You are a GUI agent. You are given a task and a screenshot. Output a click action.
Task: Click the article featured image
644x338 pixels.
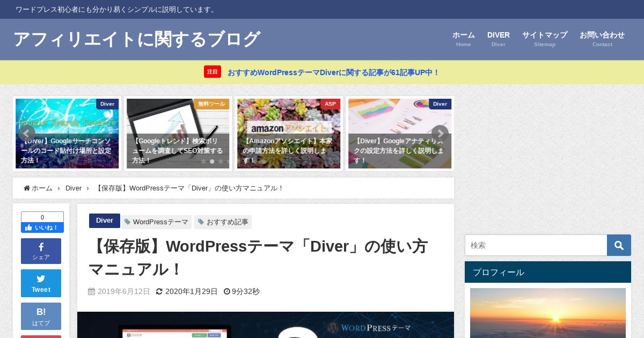coord(266,325)
